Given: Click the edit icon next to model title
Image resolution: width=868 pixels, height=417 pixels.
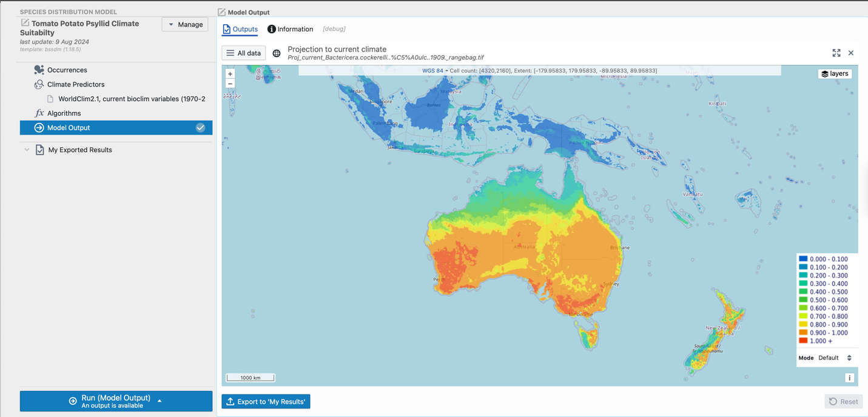Looking at the screenshot, I should pyautogui.click(x=25, y=23).
